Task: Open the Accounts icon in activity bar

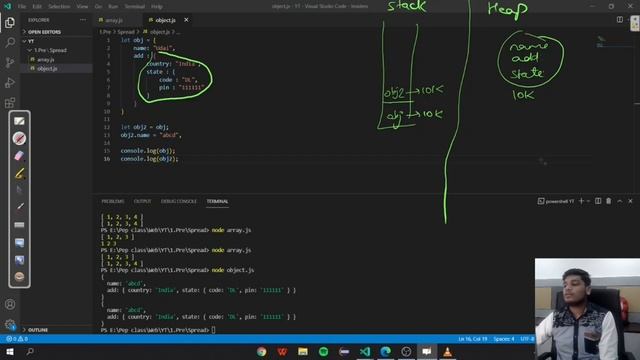Action: (10, 304)
